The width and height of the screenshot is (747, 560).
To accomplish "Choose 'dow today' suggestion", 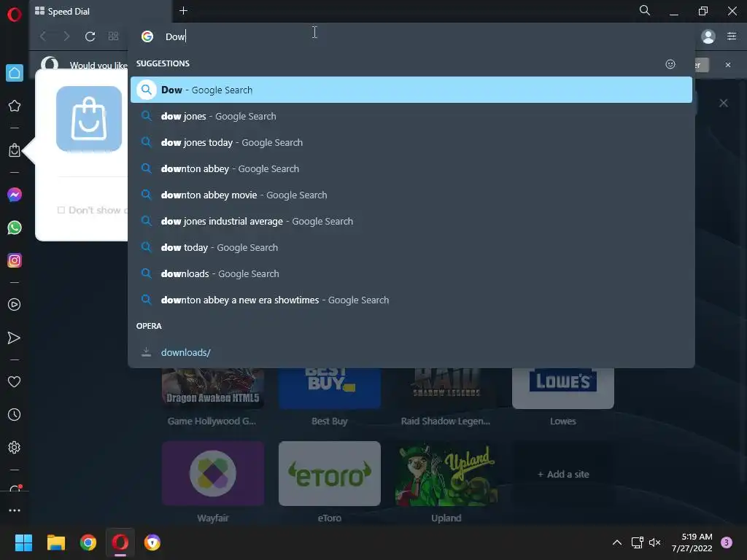I will pos(411,247).
